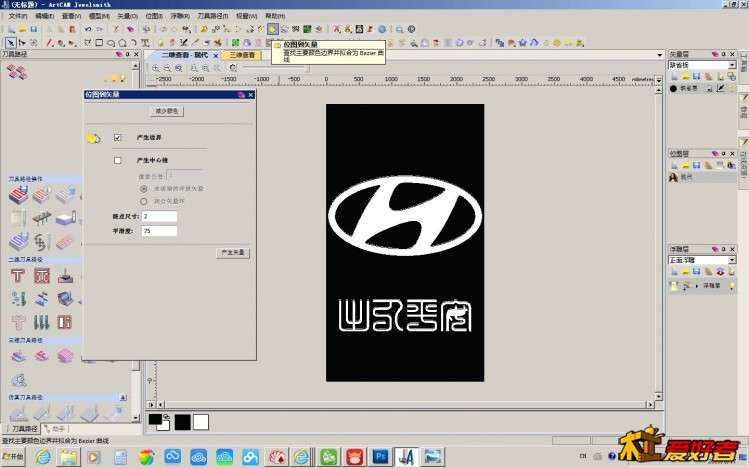Screen dimensions: 749x468
Task: Click the pink cube icon under 3D toolpaths
Action: click(x=65, y=356)
